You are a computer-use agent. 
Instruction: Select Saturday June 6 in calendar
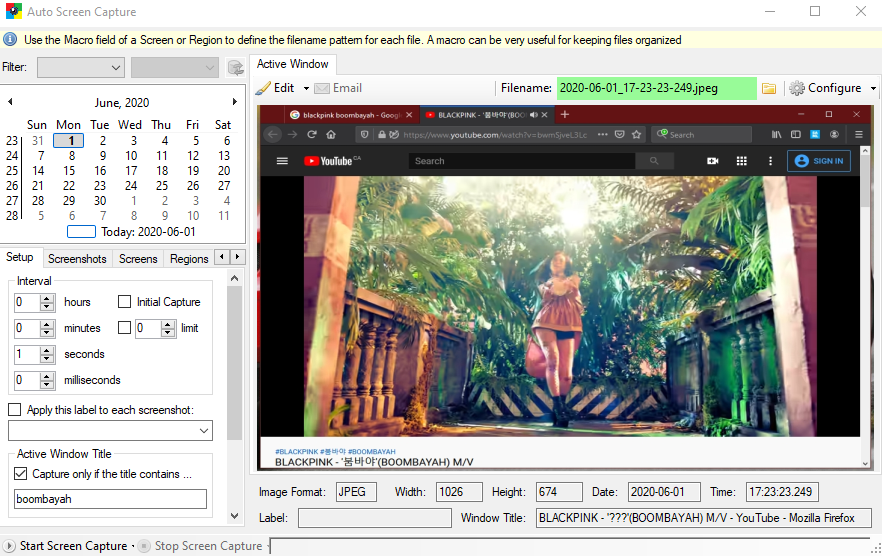coord(226,140)
